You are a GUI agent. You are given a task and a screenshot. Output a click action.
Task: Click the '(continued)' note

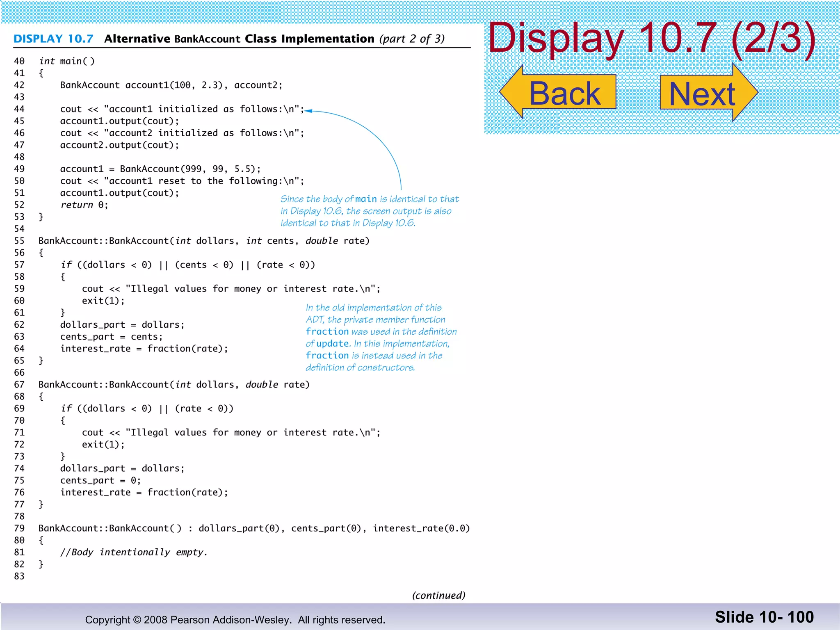(439, 596)
